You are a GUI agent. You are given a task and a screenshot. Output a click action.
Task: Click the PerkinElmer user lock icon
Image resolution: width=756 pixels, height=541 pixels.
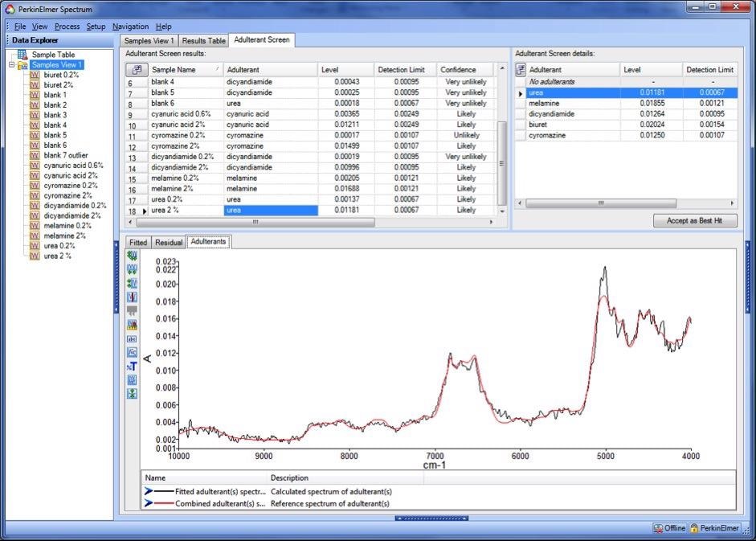pyautogui.click(x=694, y=528)
